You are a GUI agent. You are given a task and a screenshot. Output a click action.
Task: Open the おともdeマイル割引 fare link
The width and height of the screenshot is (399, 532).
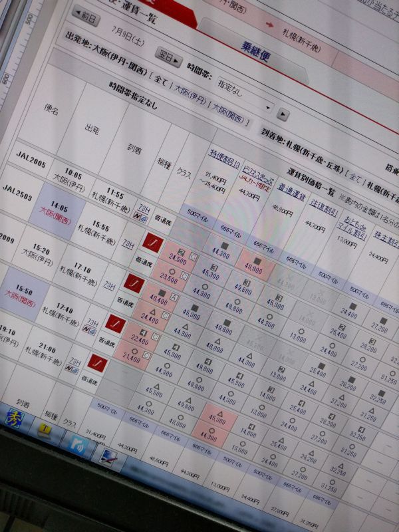pyautogui.click(x=352, y=227)
